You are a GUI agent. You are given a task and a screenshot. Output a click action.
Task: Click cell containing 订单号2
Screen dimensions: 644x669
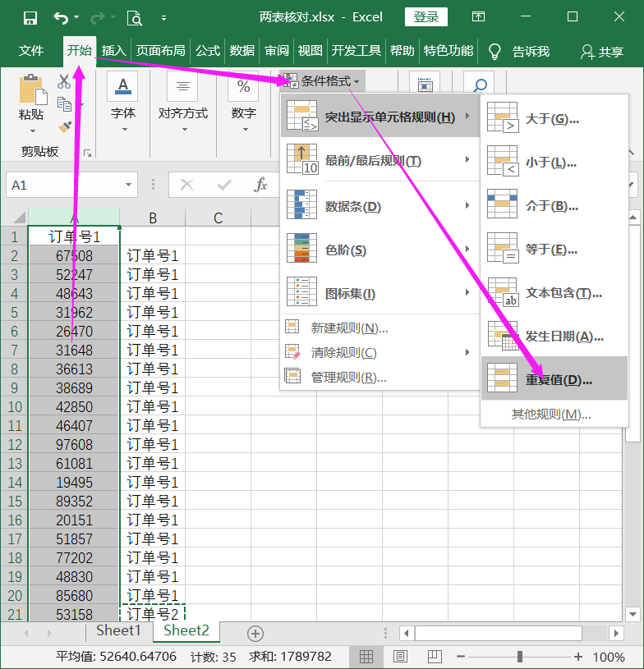(x=153, y=614)
